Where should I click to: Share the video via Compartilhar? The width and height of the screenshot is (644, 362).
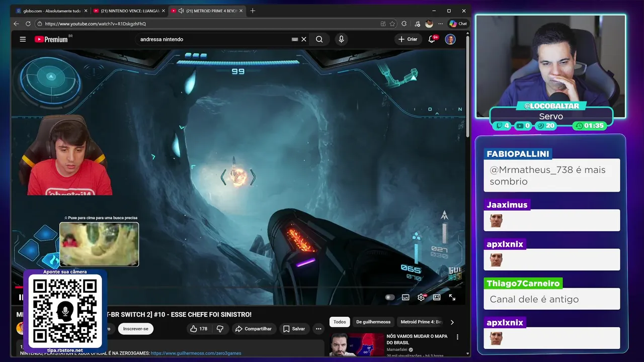254,329
